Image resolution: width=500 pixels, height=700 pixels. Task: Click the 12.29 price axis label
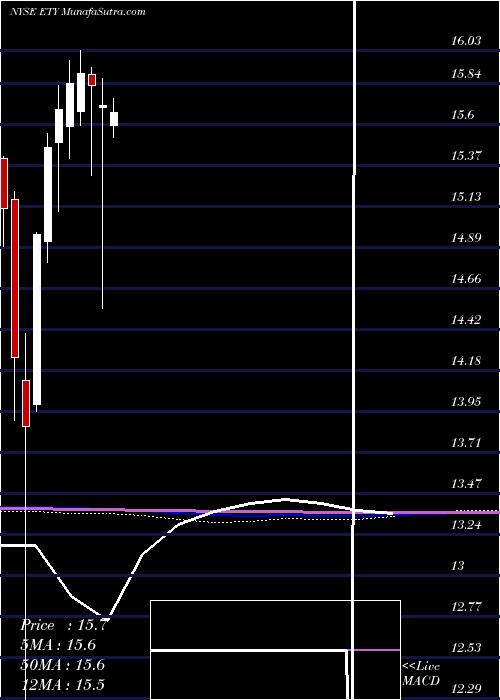[x=466, y=690]
